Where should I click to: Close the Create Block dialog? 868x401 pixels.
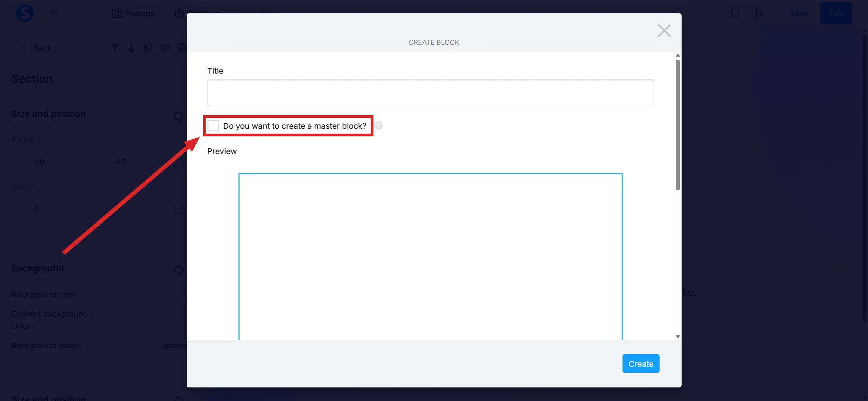(x=664, y=31)
